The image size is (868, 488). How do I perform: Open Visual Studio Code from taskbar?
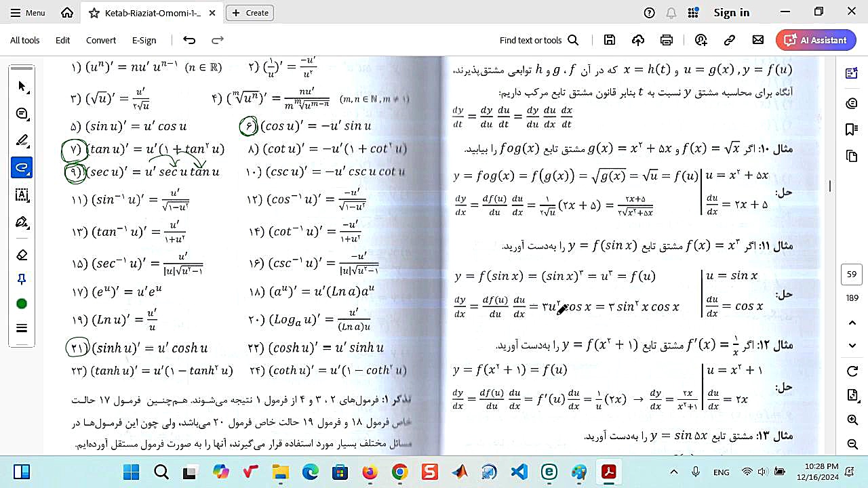click(x=519, y=472)
